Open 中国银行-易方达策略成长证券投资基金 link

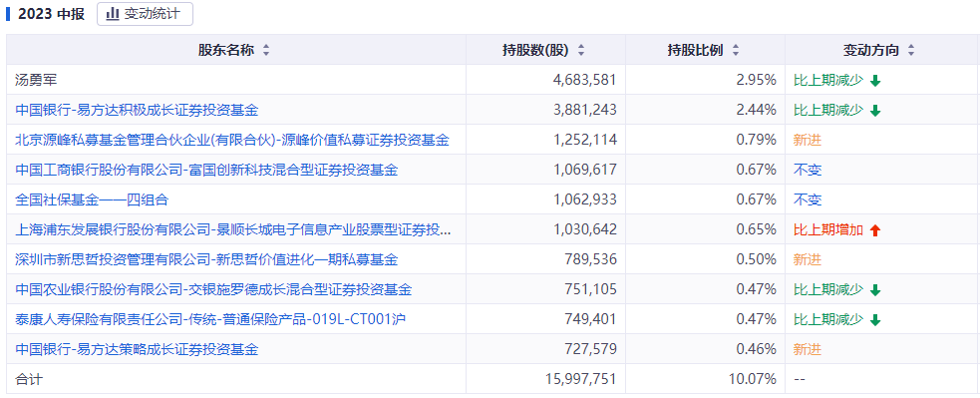[137, 349]
